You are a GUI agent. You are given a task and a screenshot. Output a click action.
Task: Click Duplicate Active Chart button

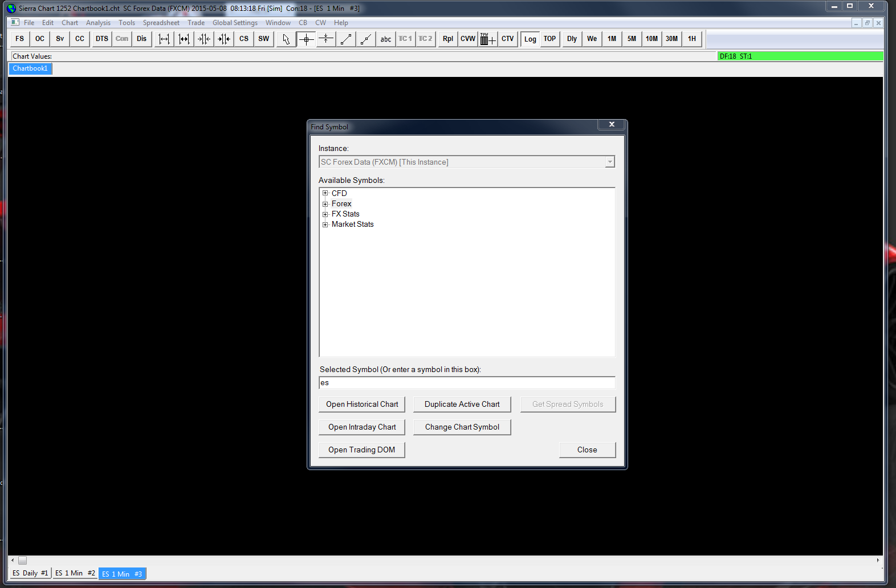pos(462,404)
